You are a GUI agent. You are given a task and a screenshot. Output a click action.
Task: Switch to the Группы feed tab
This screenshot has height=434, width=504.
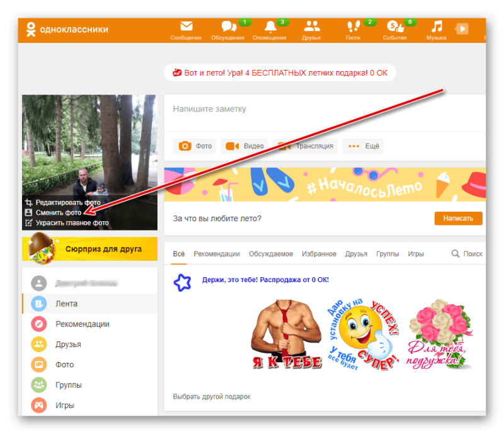[x=387, y=254]
